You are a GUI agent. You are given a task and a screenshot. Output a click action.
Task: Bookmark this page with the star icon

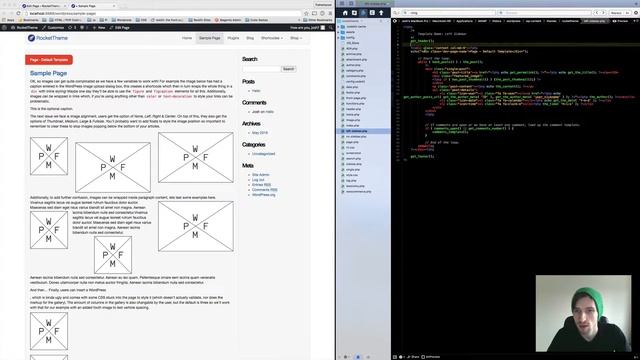(x=306, y=13)
